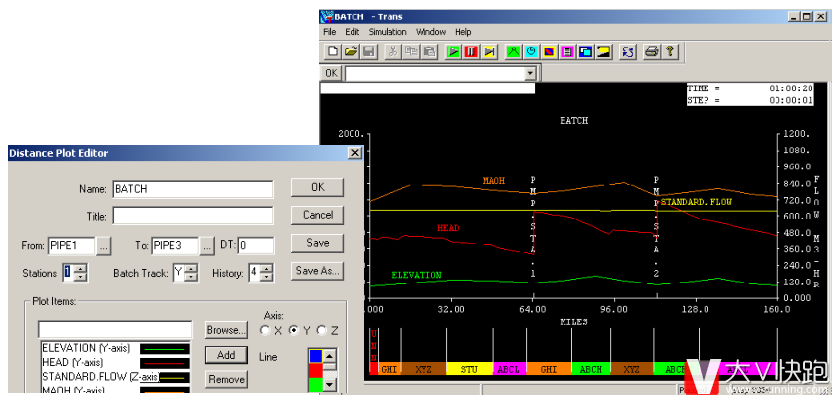Open the Simulation menu

point(387,32)
